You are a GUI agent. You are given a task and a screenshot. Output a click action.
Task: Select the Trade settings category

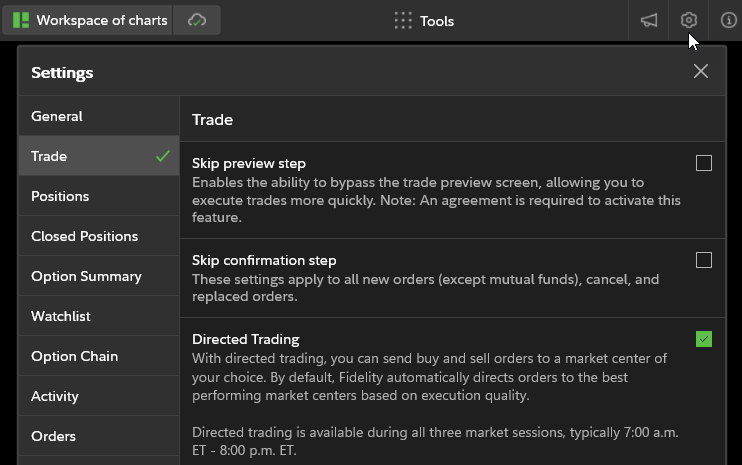(50, 156)
